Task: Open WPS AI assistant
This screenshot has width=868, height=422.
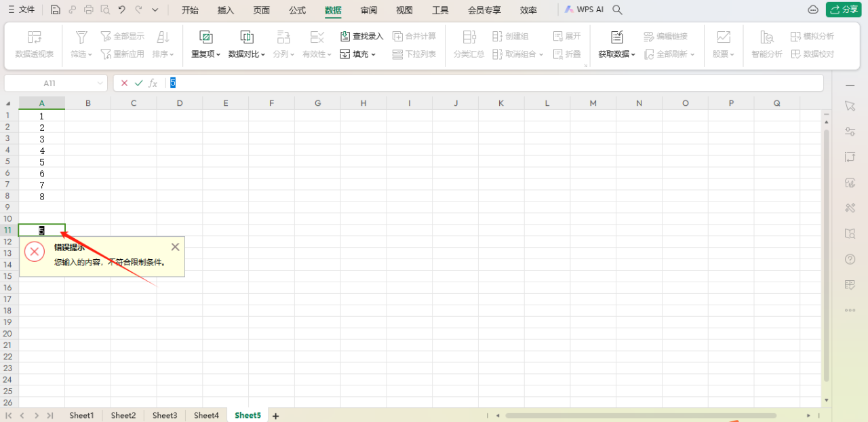Action: coord(584,9)
